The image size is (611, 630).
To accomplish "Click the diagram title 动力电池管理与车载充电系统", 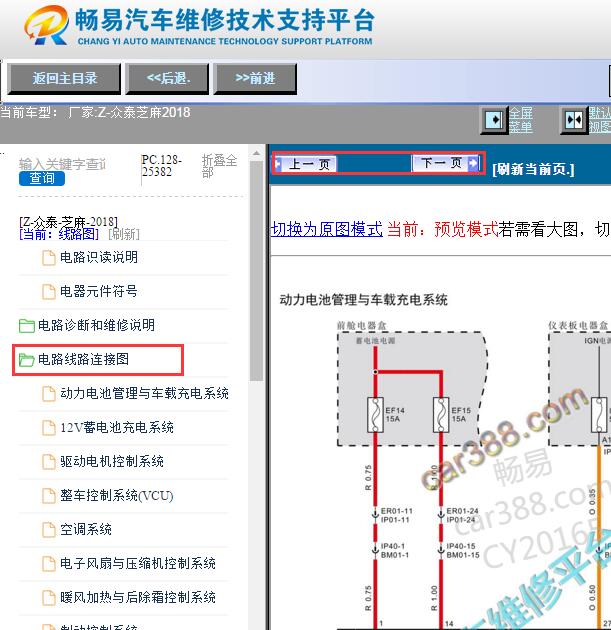I will tap(363, 300).
